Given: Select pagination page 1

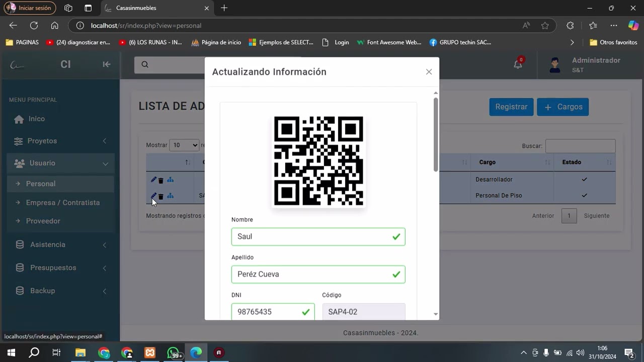Looking at the screenshot, I should [x=569, y=216].
